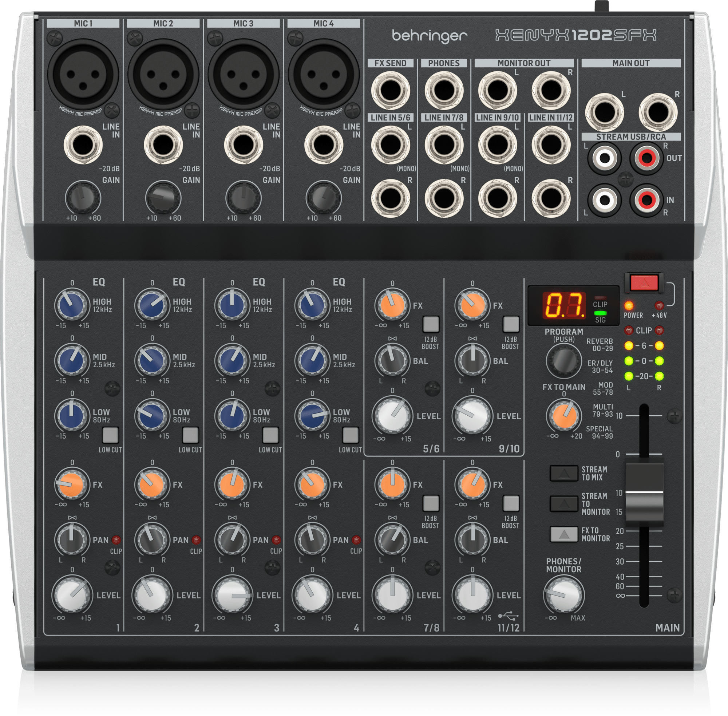
Task: Click channel 3 white LEVEL knob
Action: point(232,596)
